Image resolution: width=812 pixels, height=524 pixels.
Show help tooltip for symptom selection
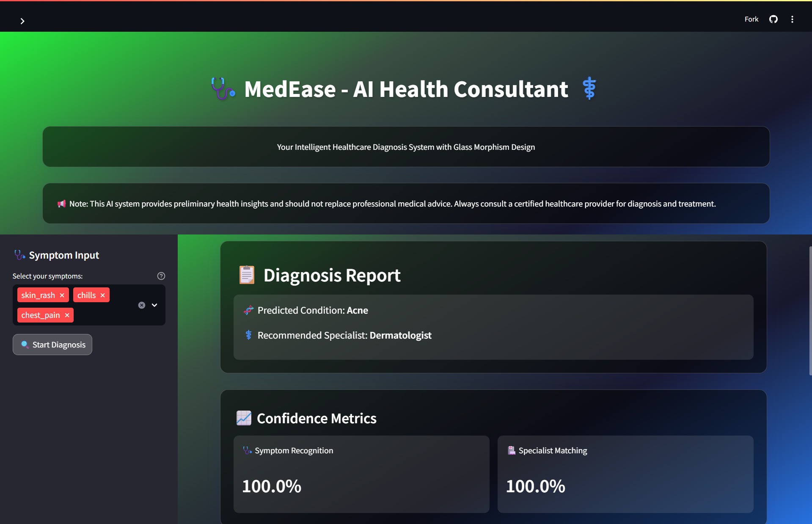point(161,276)
